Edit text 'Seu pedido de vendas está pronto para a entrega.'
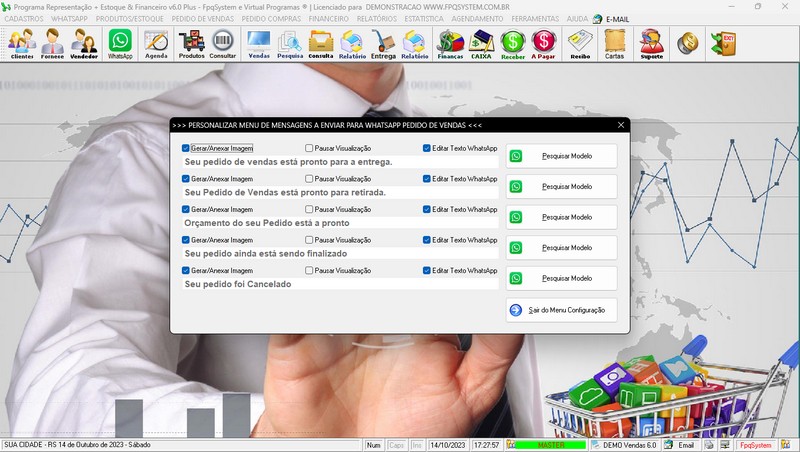The image size is (800, 452). point(340,162)
